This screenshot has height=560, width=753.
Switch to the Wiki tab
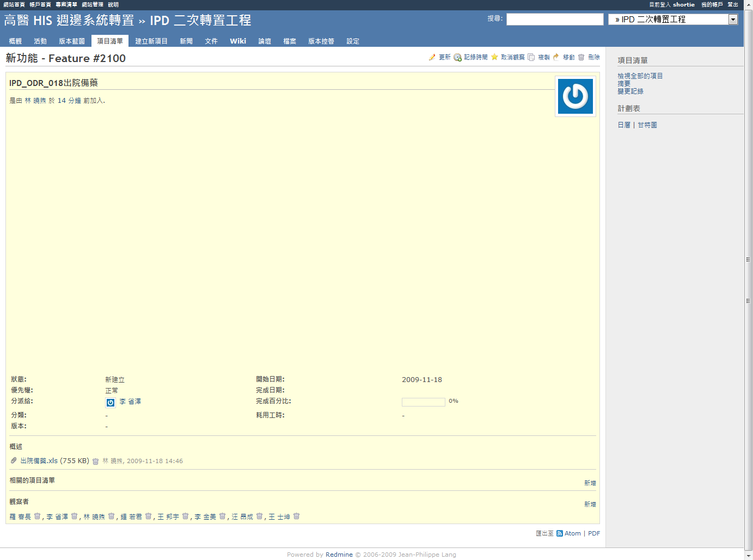pyautogui.click(x=238, y=41)
